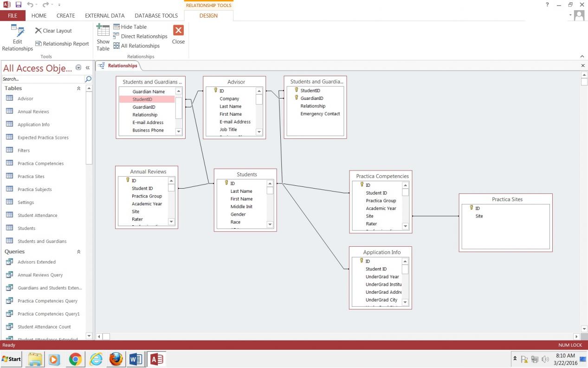
Task: Open the FILE tab
Action: 13,15
